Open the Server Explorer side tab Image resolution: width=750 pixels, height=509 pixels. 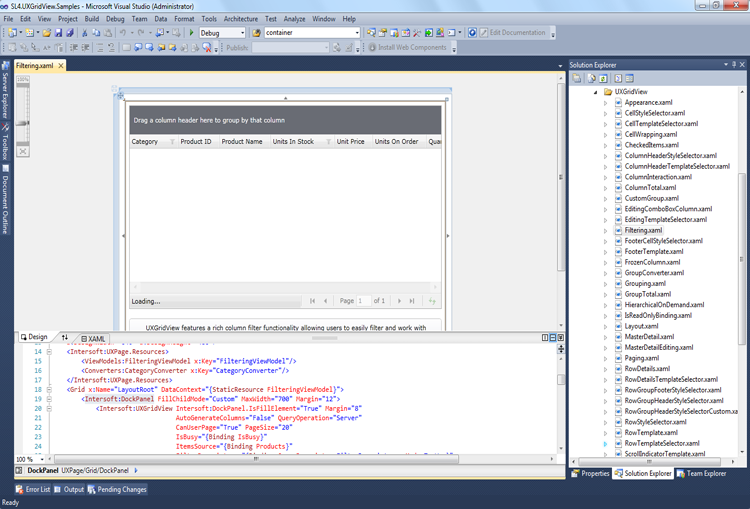pyautogui.click(x=5, y=89)
